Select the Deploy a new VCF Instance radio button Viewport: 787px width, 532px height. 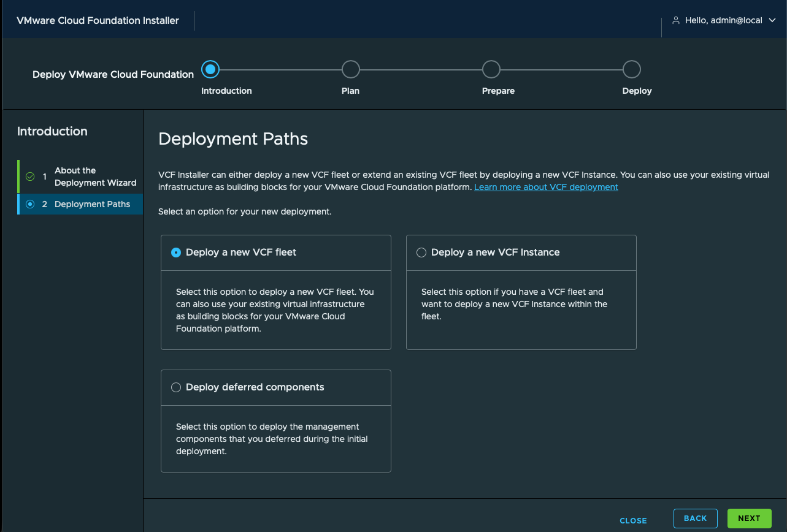pos(421,253)
